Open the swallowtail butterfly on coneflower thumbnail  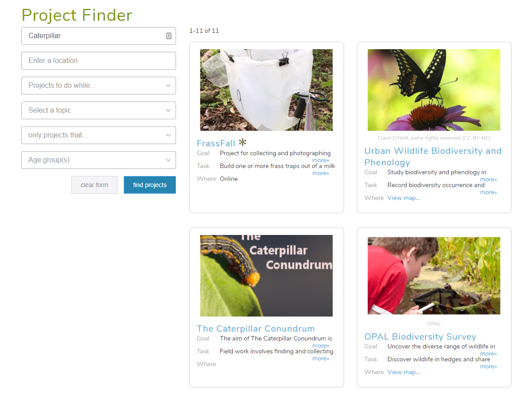click(x=434, y=90)
